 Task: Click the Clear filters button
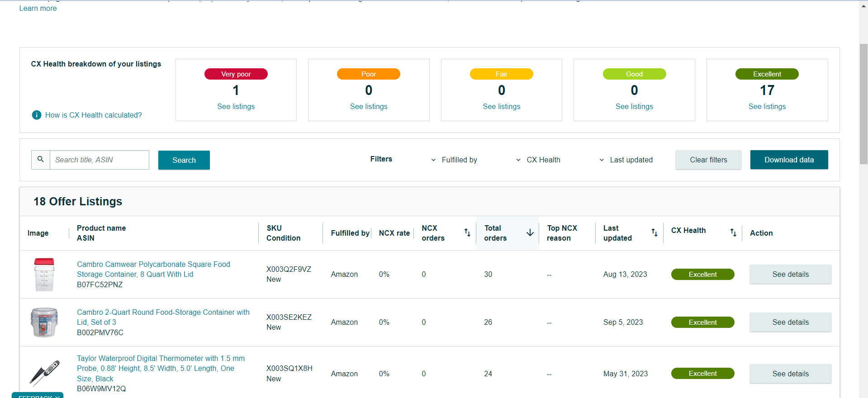click(x=708, y=160)
